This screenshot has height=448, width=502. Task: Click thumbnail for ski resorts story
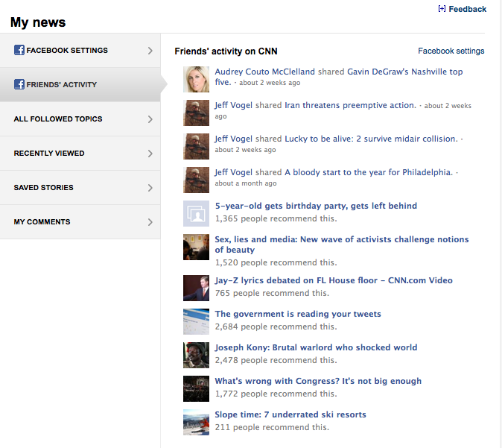click(x=196, y=423)
